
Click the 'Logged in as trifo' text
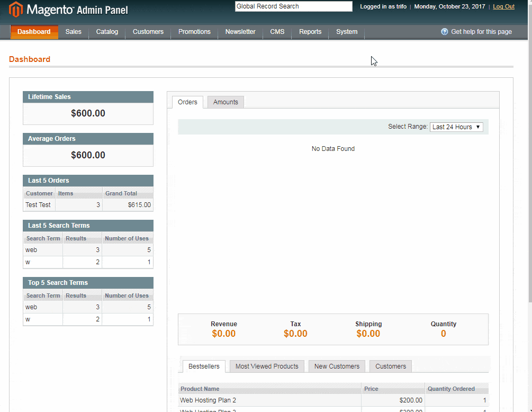[x=383, y=6]
